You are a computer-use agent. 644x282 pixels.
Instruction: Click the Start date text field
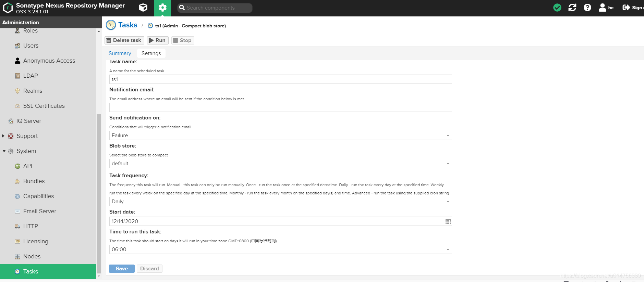point(277,221)
